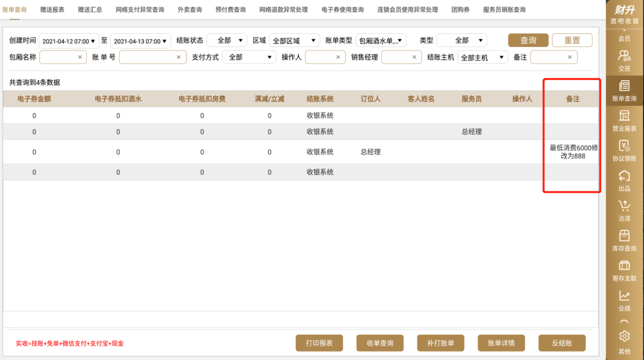Open the 协议销账 sidebar icon
Image resolution: width=644 pixels, height=360 pixels.
pyautogui.click(x=624, y=146)
